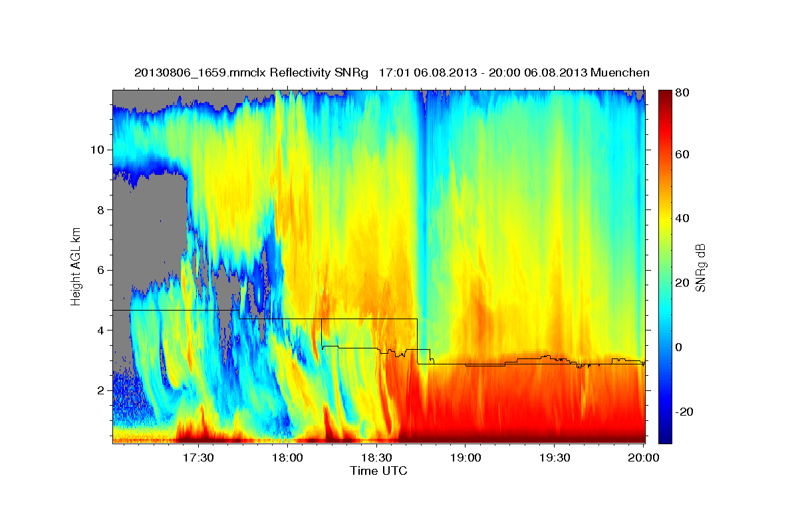The image size is (798, 532).
Task: Click the 'Reflectivity SNRg' text in the title
Action: (319, 72)
